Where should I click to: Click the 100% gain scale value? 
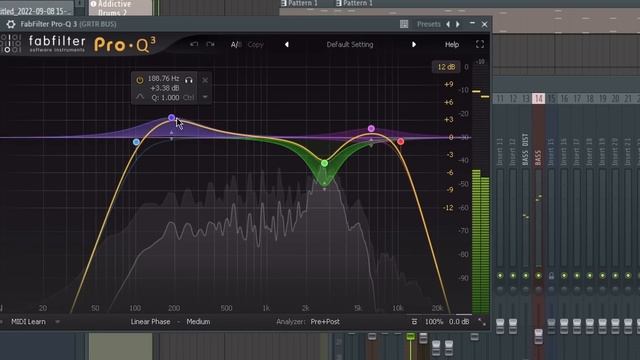coord(434,322)
